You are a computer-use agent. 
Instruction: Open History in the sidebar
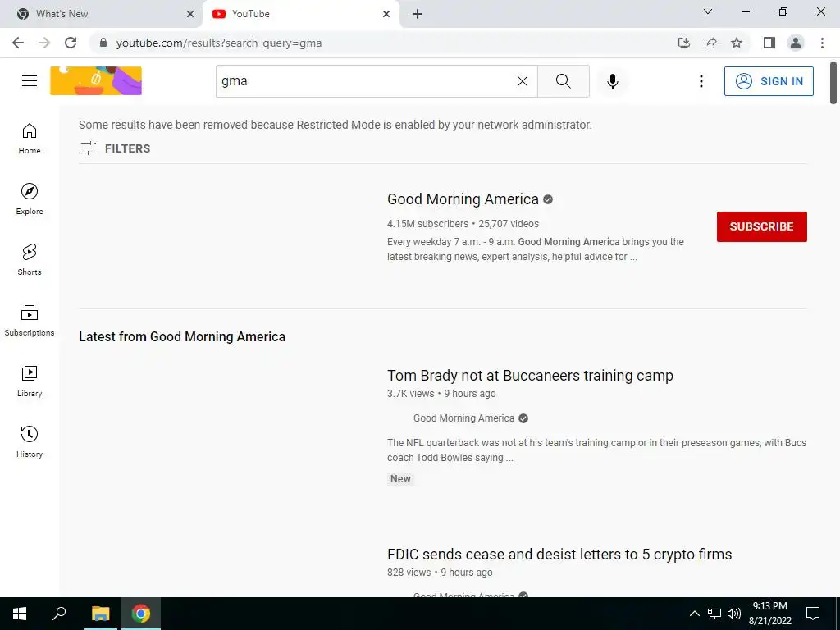pyautogui.click(x=30, y=442)
